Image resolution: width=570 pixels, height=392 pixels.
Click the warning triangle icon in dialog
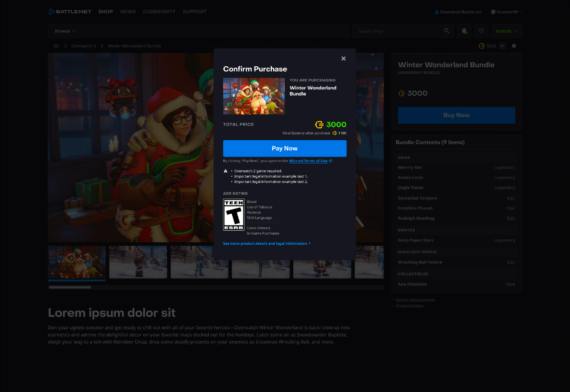click(x=226, y=171)
